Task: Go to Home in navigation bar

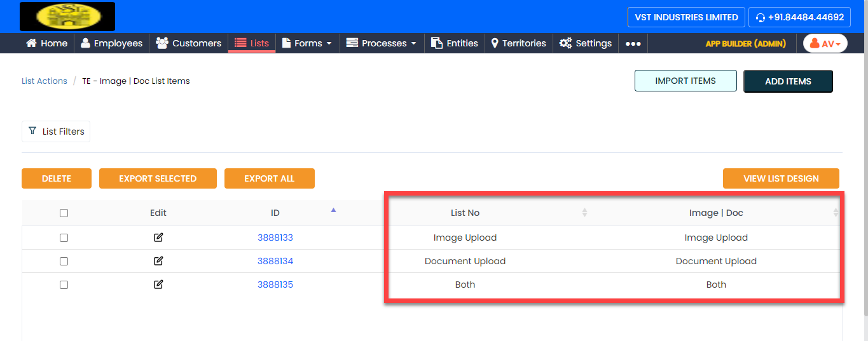Action: coord(46,43)
